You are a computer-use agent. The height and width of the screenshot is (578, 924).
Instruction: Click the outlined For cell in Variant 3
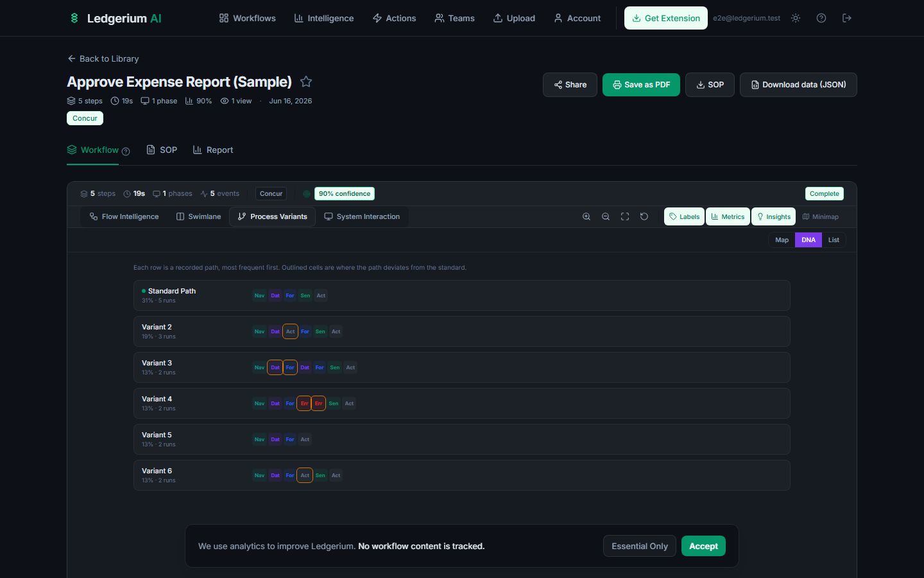pyautogui.click(x=290, y=367)
